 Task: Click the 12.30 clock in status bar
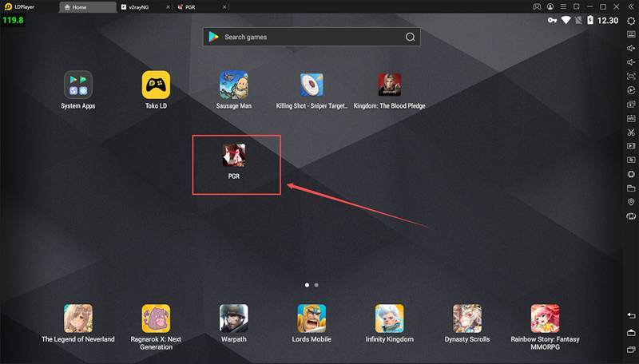tap(608, 21)
